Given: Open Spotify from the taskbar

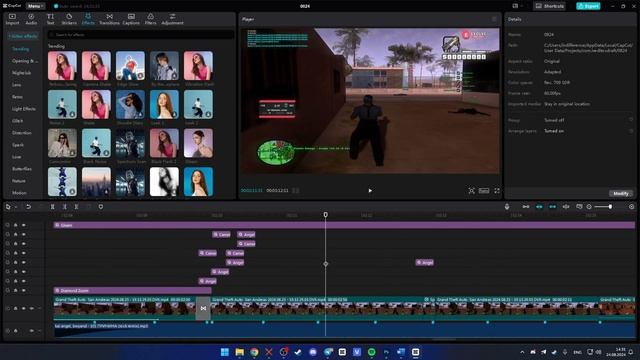Looking at the screenshot, I should 371,352.
